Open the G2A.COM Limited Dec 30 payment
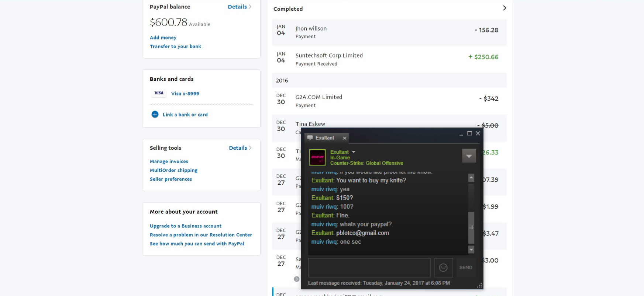Image resolution: width=644 pixels, height=296 pixels. 389,101
